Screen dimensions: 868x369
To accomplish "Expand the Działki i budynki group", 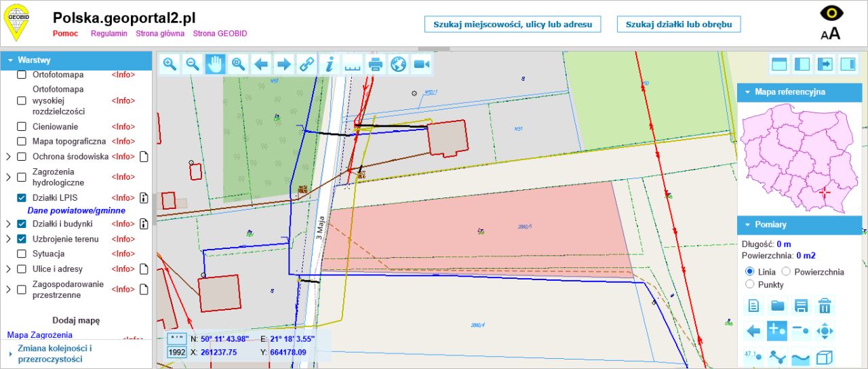I will [8, 224].
